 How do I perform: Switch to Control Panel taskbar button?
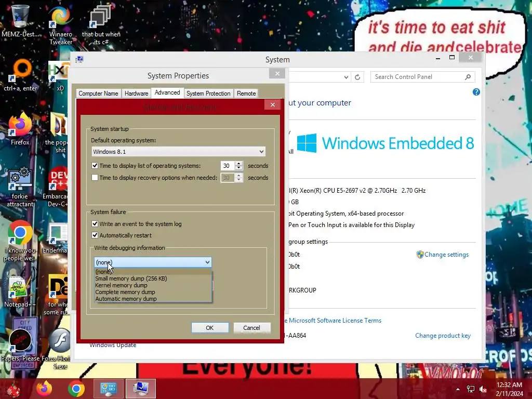(109, 389)
